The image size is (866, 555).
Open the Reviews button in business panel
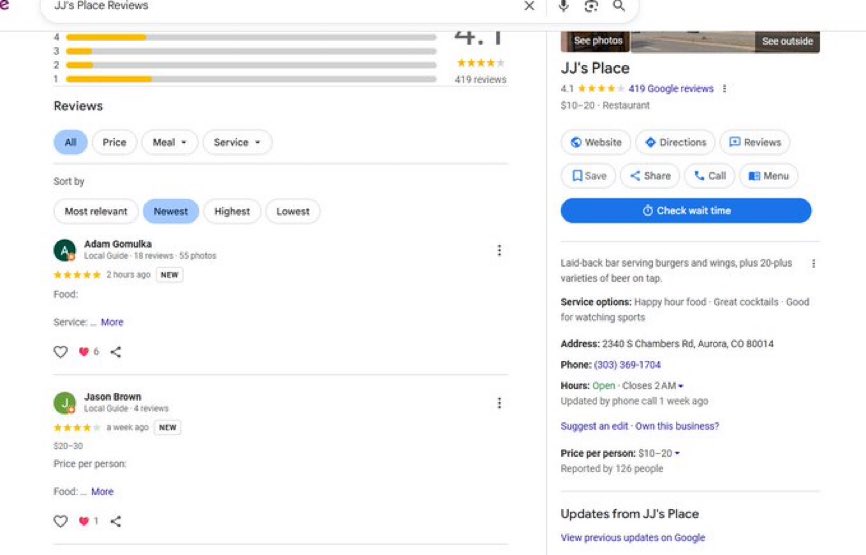tap(755, 142)
